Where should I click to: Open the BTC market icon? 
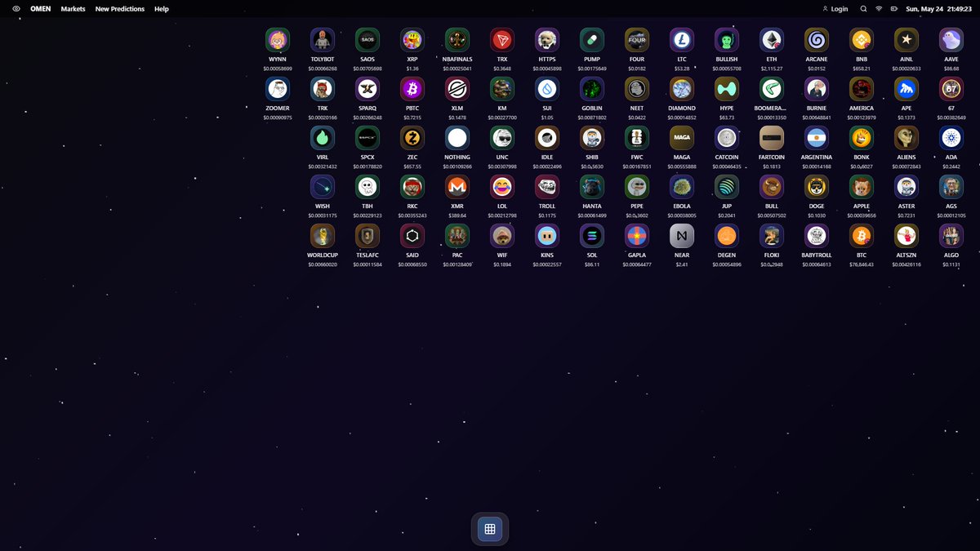point(862,235)
